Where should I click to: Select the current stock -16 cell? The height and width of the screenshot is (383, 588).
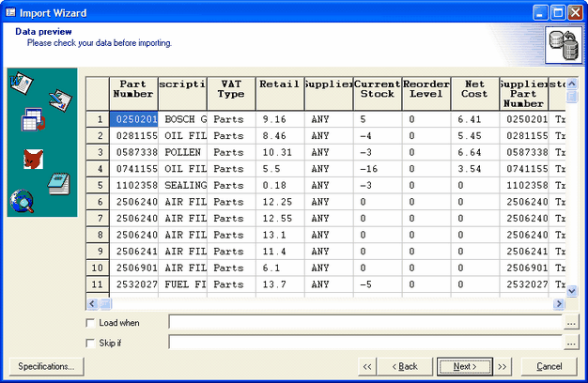(378, 169)
